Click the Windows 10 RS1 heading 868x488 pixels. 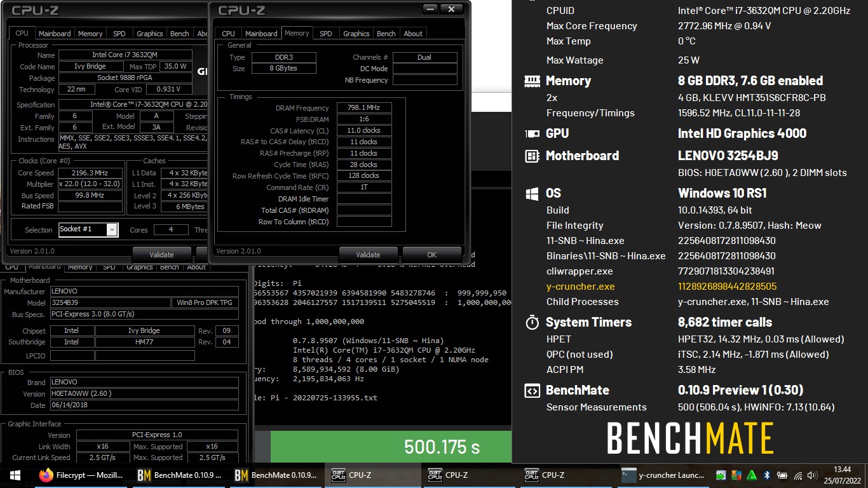tap(722, 193)
